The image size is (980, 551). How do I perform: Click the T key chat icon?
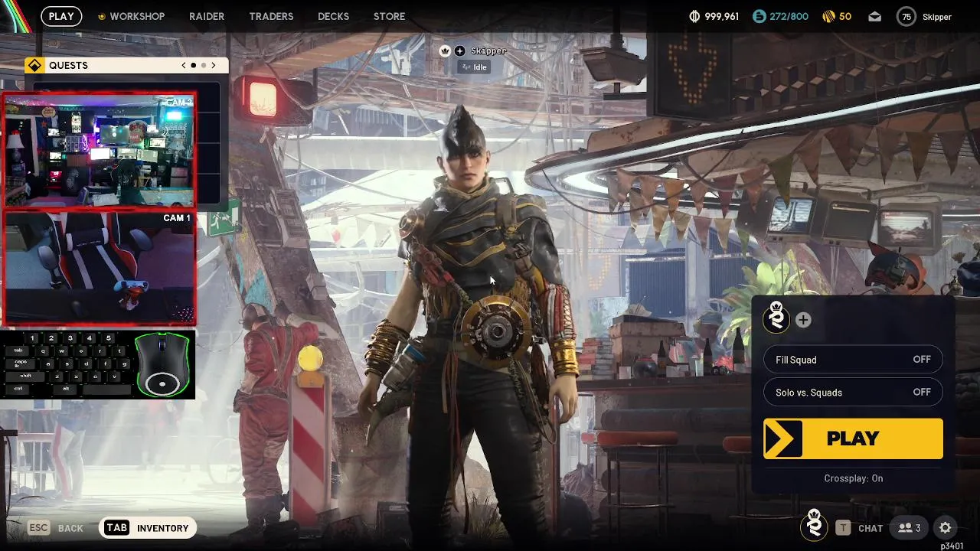click(x=843, y=527)
